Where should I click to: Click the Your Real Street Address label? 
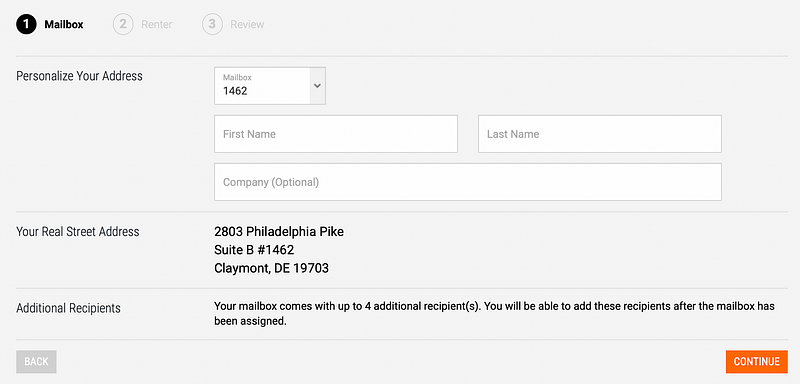[x=78, y=232]
